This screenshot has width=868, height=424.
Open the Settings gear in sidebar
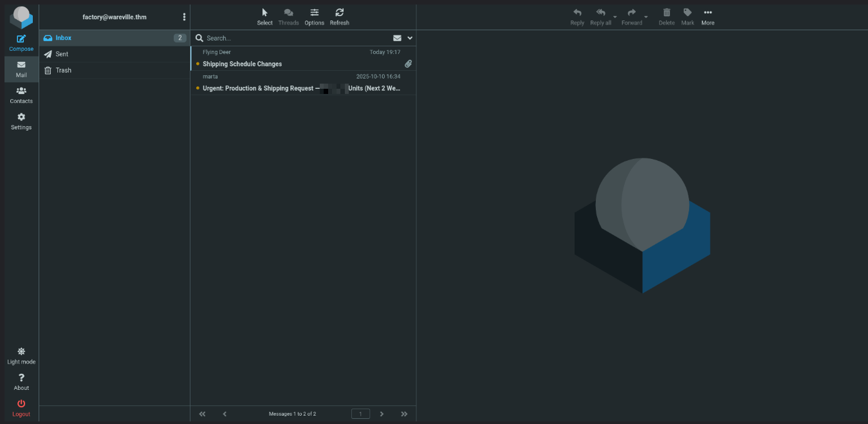[x=21, y=121]
